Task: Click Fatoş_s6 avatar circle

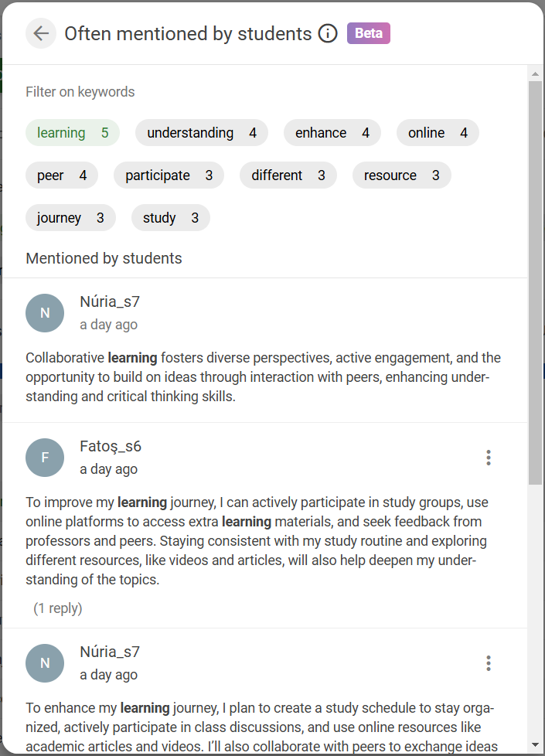Action: click(45, 458)
